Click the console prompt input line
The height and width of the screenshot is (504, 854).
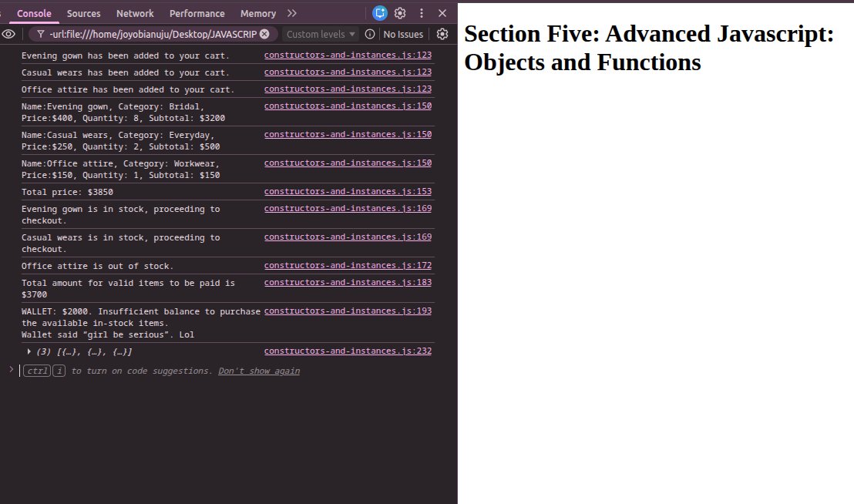(x=229, y=371)
